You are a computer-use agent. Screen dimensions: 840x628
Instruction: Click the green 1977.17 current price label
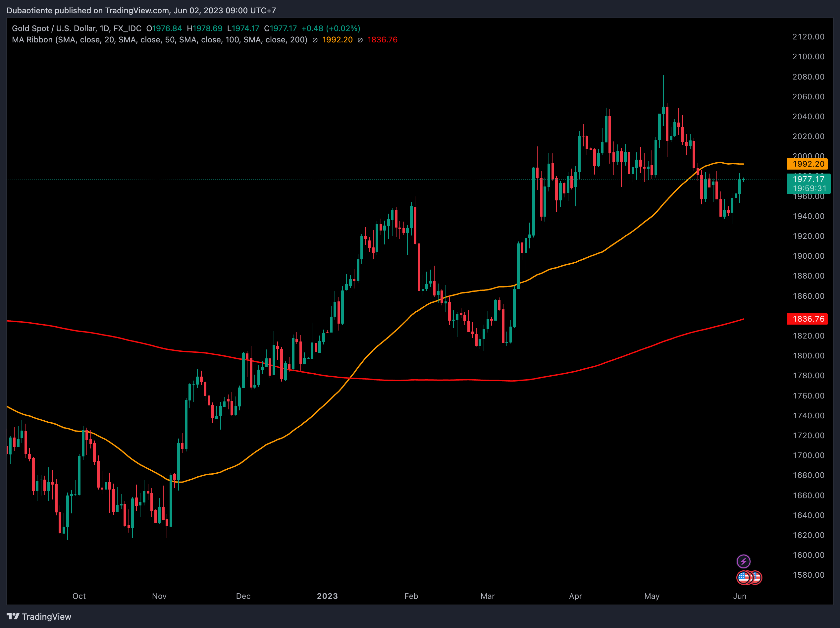pos(809,179)
